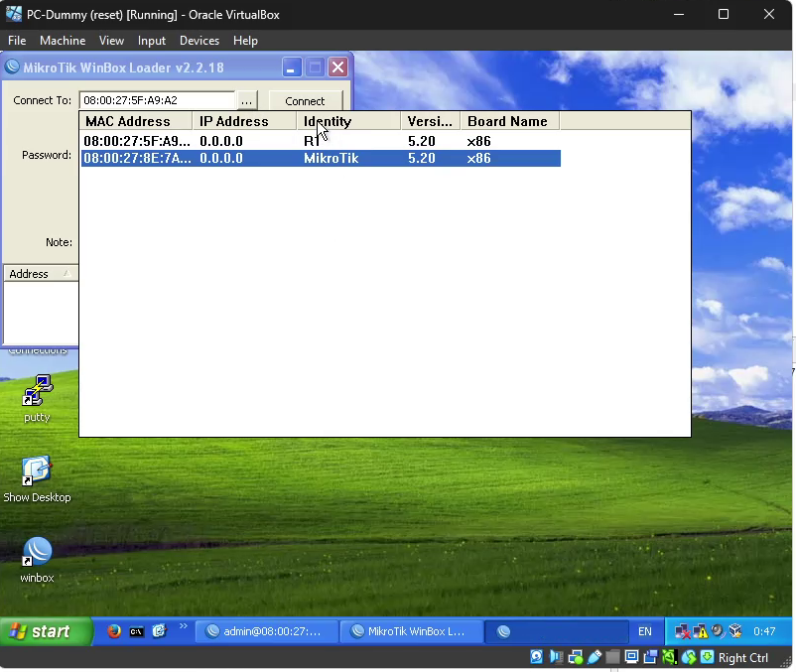Open the neighbor browse '...' button

(246, 100)
